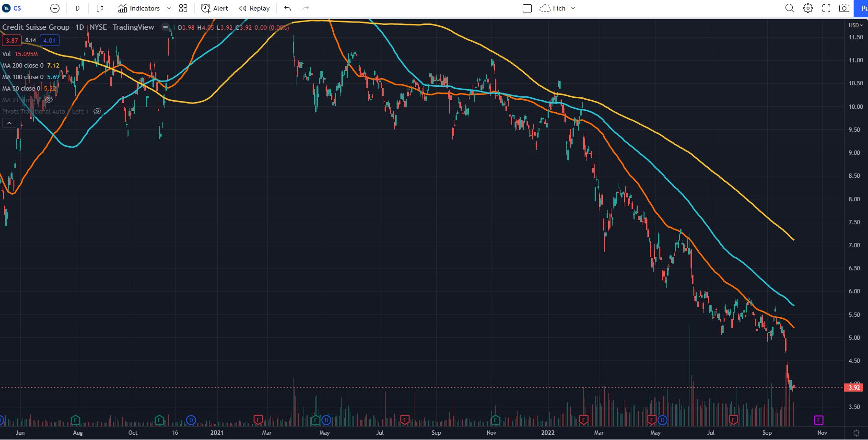
Task: Open indicator templates grid icon
Action: tap(183, 8)
